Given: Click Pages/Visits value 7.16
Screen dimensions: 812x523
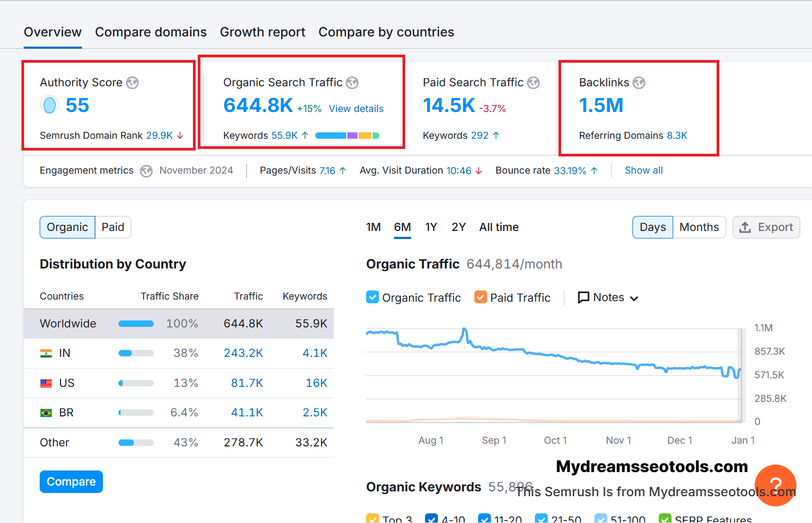Looking at the screenshot, I should point(327,170).
